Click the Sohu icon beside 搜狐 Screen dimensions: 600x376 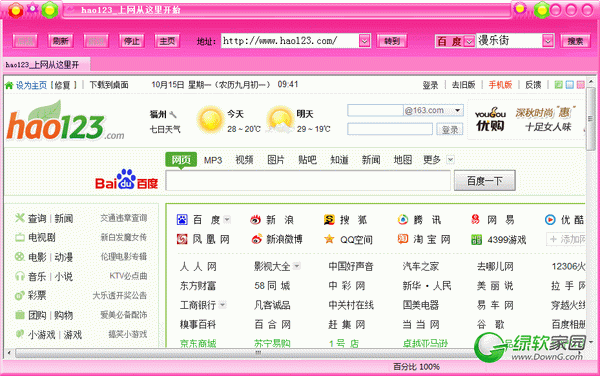click(x=329, y=220)
